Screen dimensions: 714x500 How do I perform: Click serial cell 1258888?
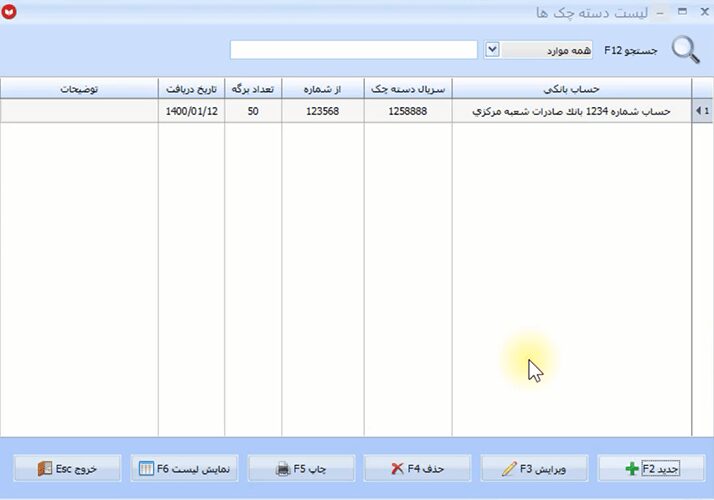(x=408, y=111)
